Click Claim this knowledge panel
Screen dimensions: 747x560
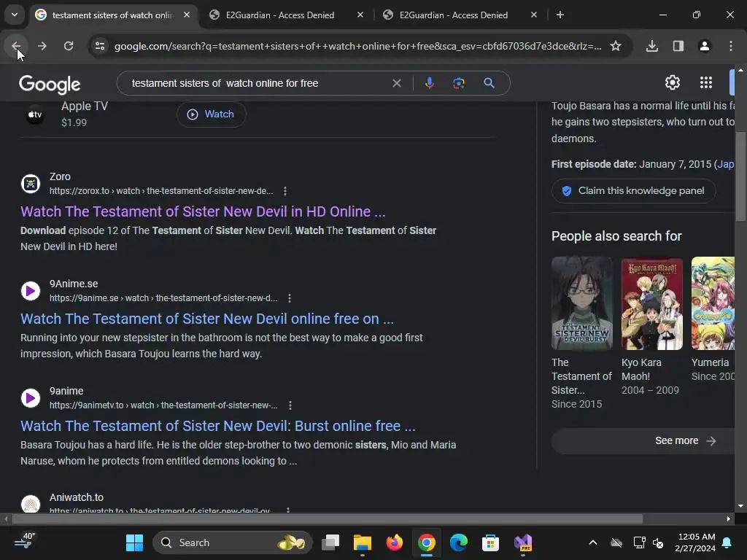pos(634,191)
